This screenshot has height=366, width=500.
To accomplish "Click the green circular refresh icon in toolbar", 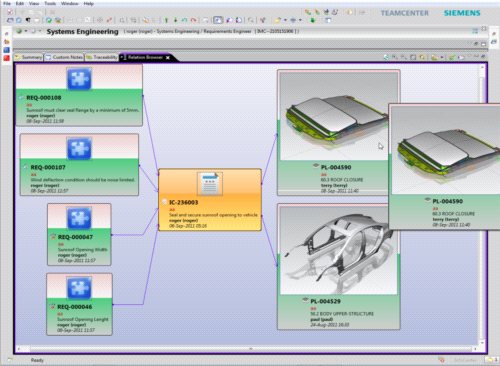I will pyautogui.click(x=49, y=20).
